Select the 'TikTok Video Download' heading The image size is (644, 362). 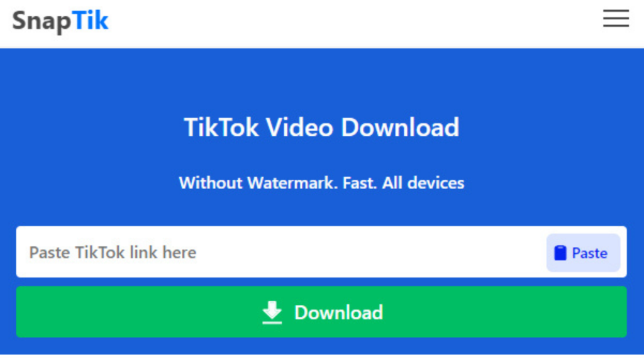(x=321, y=127)
